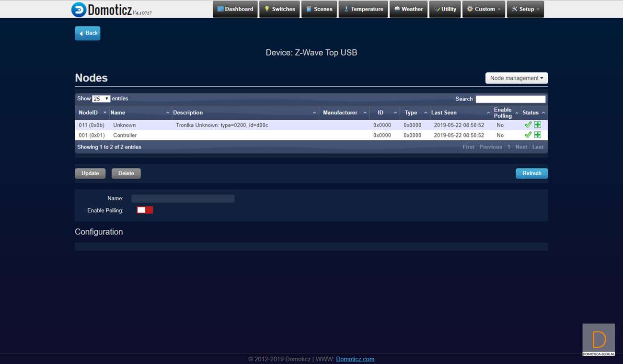Click the Search input field
The height and width of the screenshot is (364, 623).
pyautogui.click(x=510, y=99)
